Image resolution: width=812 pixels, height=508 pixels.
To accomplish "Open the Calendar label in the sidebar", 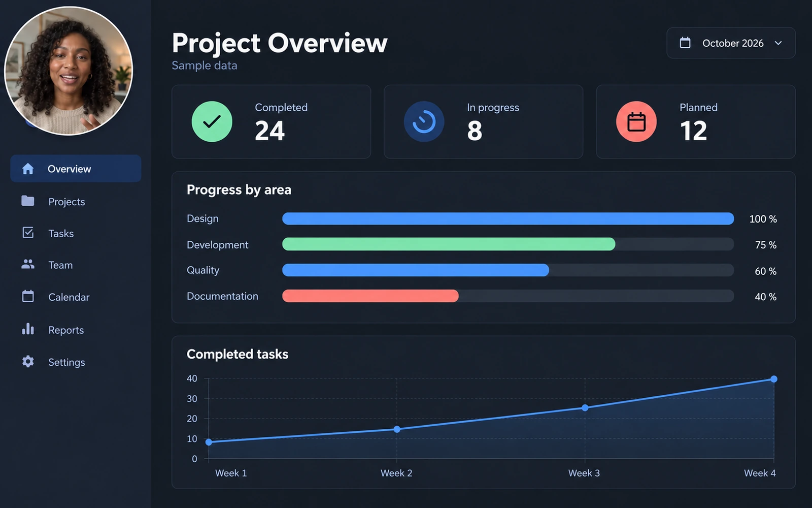I will [69, 297].
